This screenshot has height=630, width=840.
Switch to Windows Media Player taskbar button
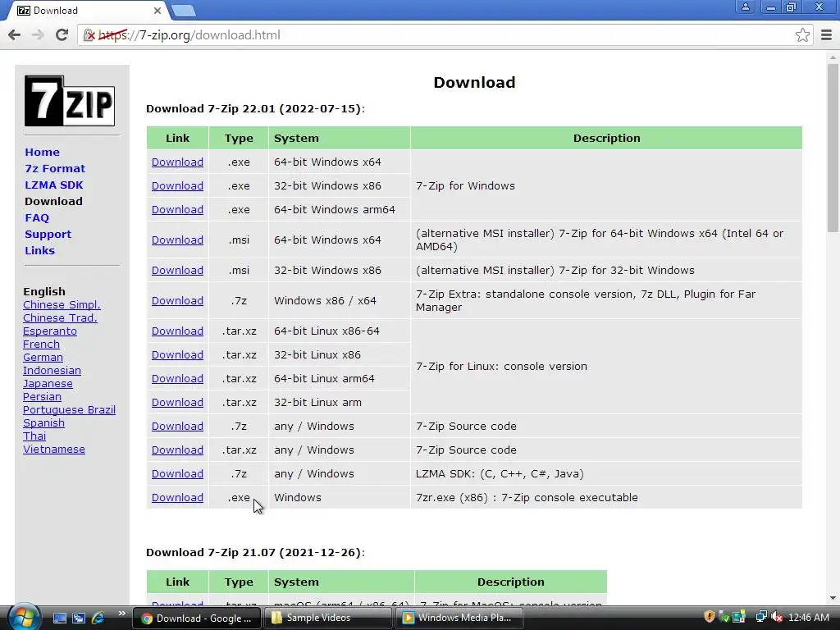[x=459, y=619]
